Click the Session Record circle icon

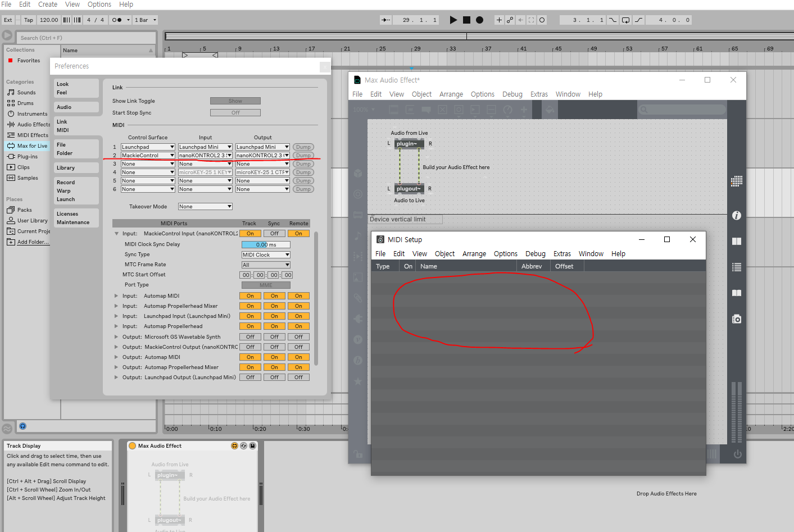[x=542, y=20]
